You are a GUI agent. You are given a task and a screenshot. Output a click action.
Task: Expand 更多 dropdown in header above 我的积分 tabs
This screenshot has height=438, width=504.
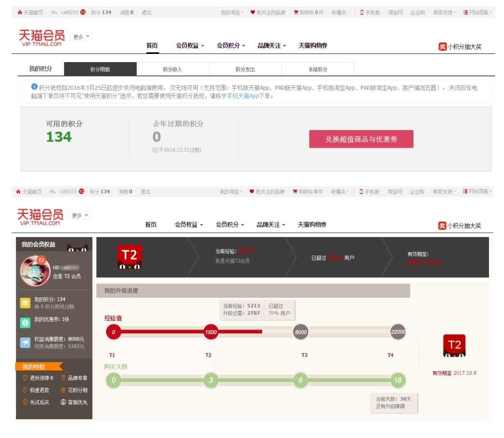point(81,37)
